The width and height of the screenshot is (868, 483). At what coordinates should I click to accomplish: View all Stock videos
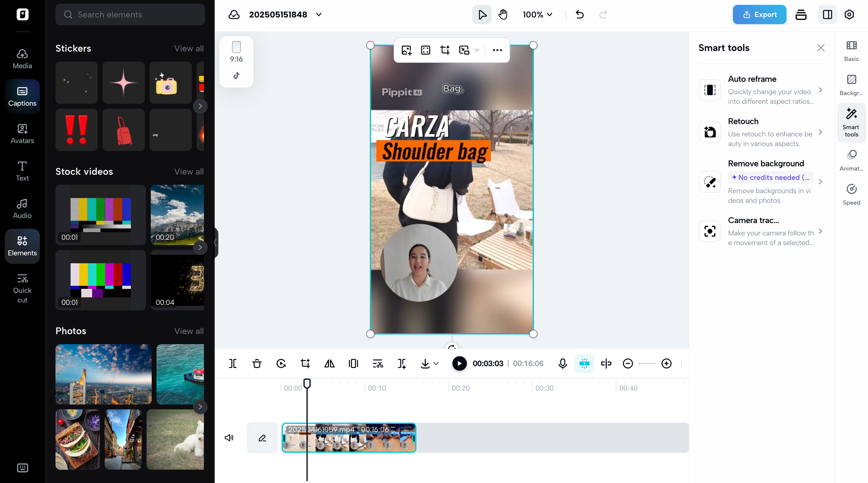[x=189, y=171]
